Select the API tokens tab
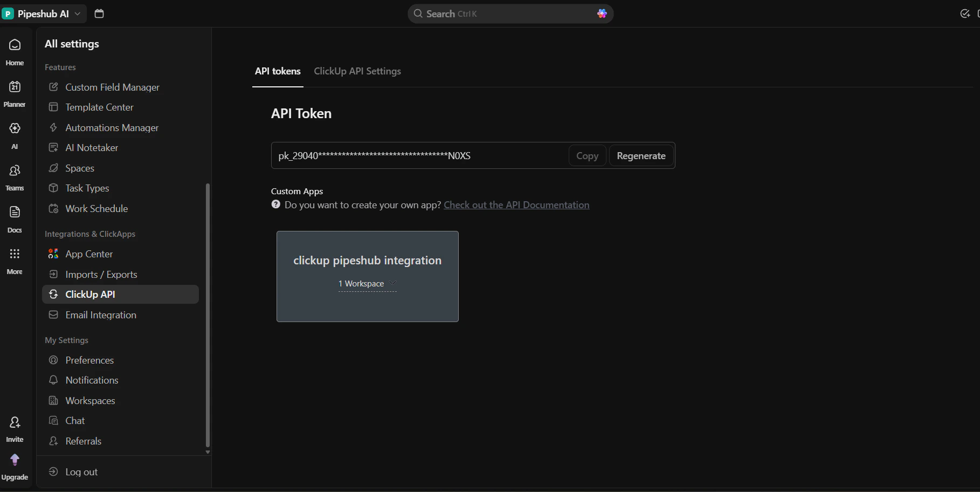The image size is (980, 492). pyautogui.click(x=278, y=71)
